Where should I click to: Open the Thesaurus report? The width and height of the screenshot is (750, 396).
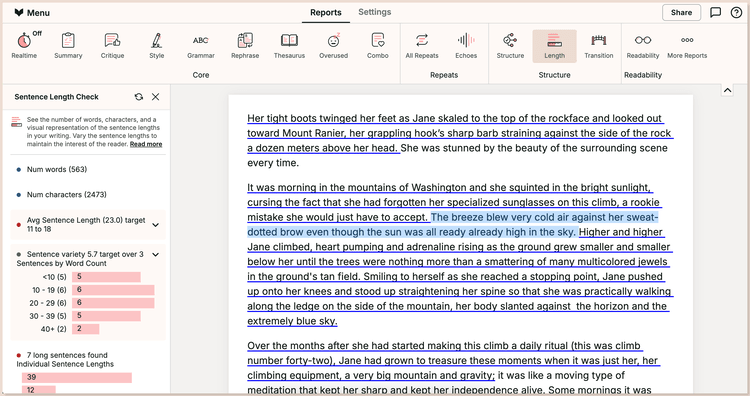click(x=289, y=46)
